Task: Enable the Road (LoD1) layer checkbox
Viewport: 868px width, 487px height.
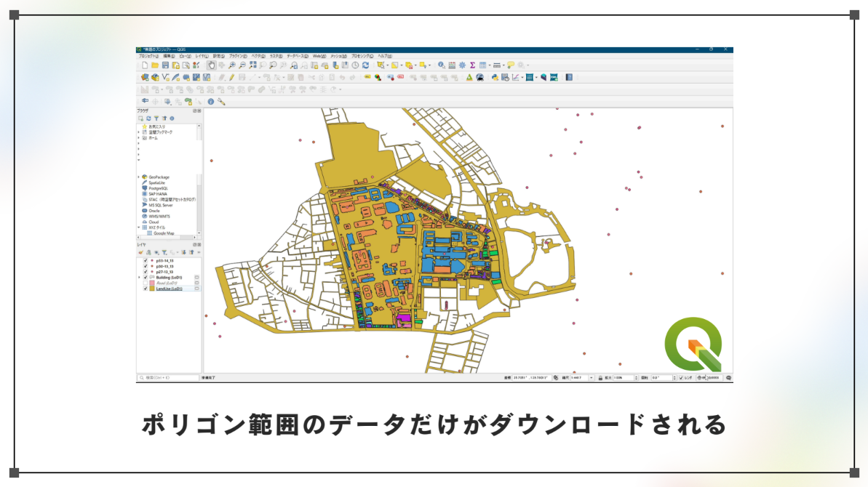Action: [x=146, y=283]
